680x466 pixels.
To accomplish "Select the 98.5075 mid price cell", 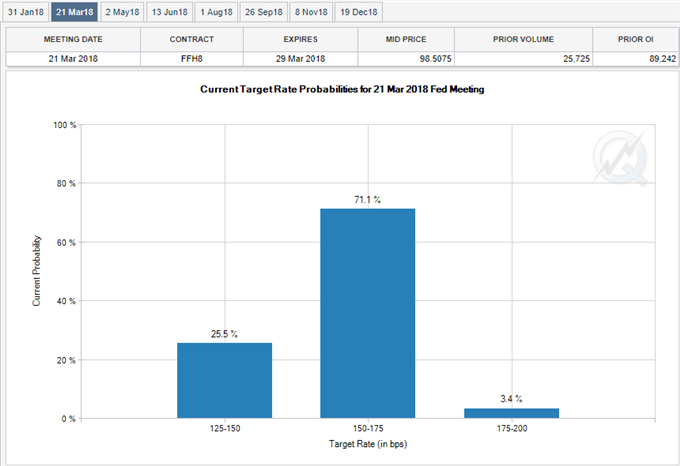I will [406, 59].
